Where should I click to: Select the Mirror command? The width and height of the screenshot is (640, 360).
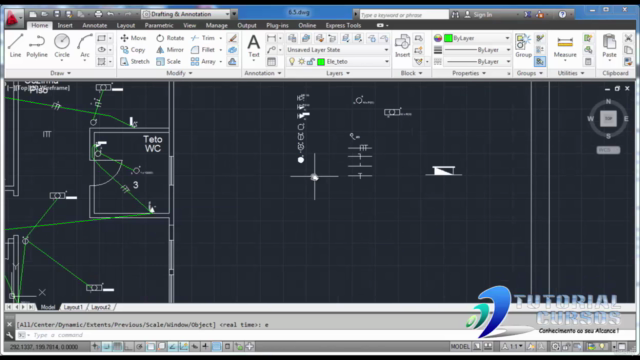tap(170, 50)
